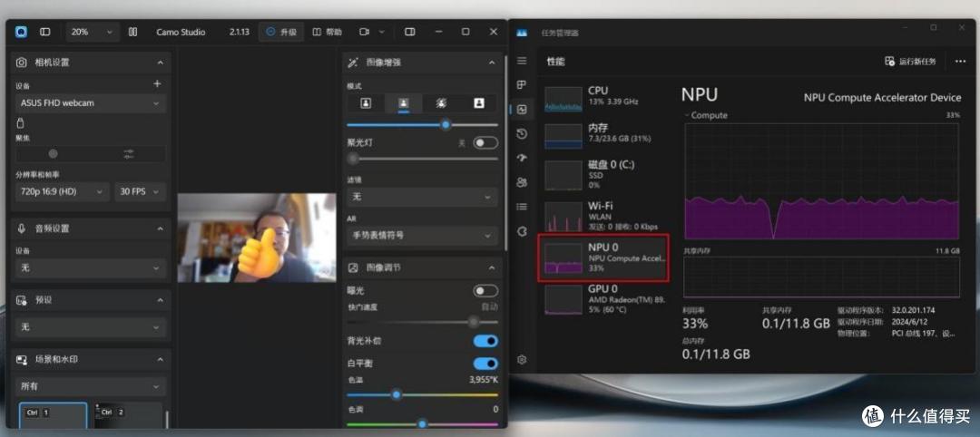Open Task Manager Details list icon

coord(522,207)
